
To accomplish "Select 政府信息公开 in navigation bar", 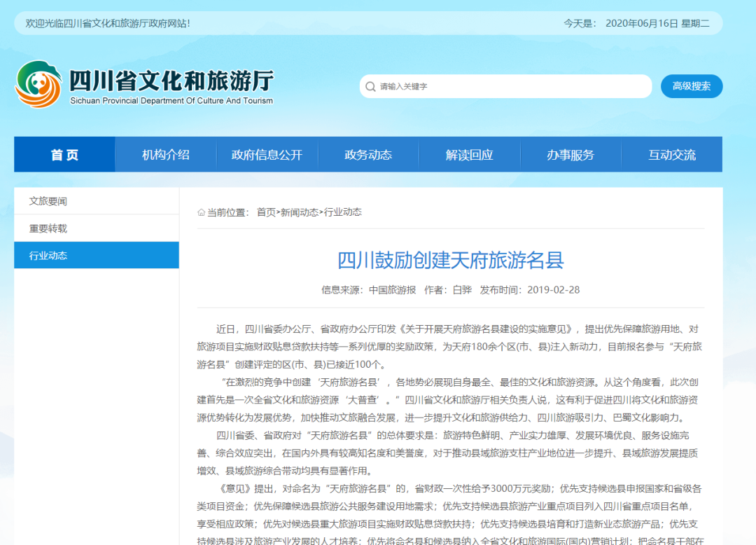I will [267, 155].
